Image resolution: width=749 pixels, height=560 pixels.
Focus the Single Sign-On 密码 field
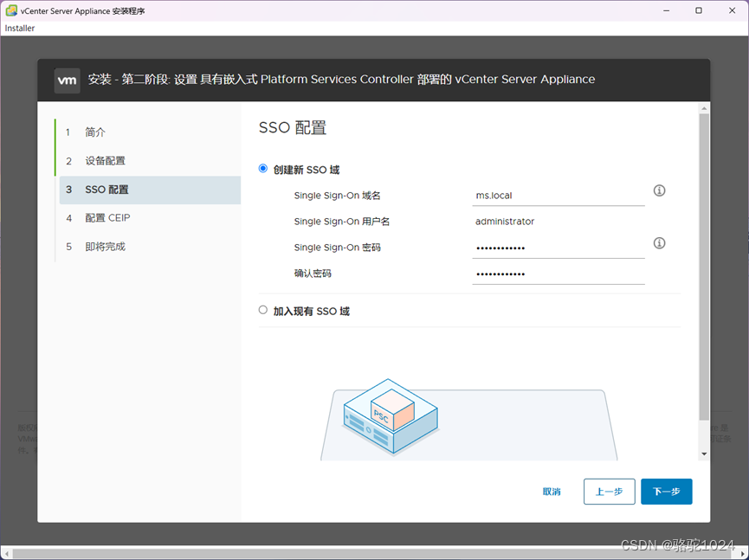[559, 248]
